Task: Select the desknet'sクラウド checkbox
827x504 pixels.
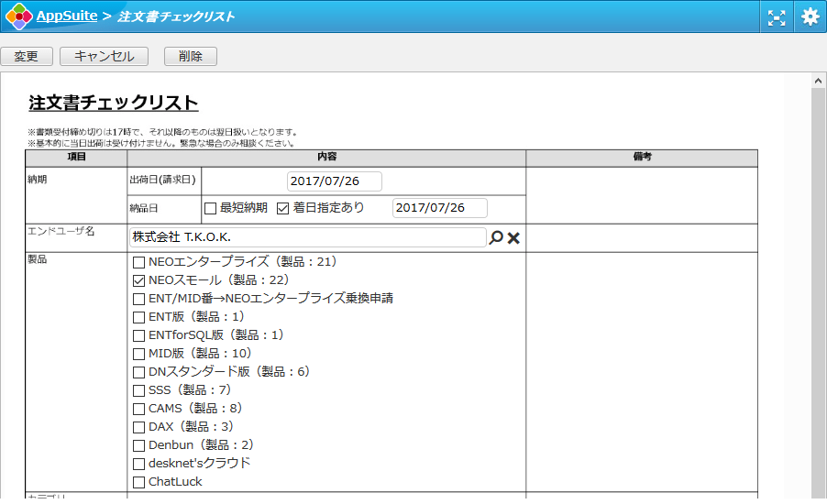Action: (139, 464)
